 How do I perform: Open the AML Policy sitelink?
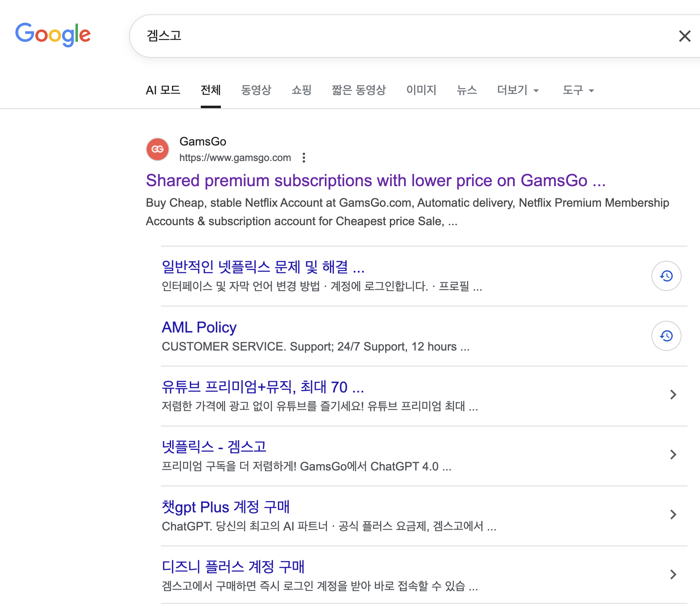pyautogui.click(x=199, y=327)
